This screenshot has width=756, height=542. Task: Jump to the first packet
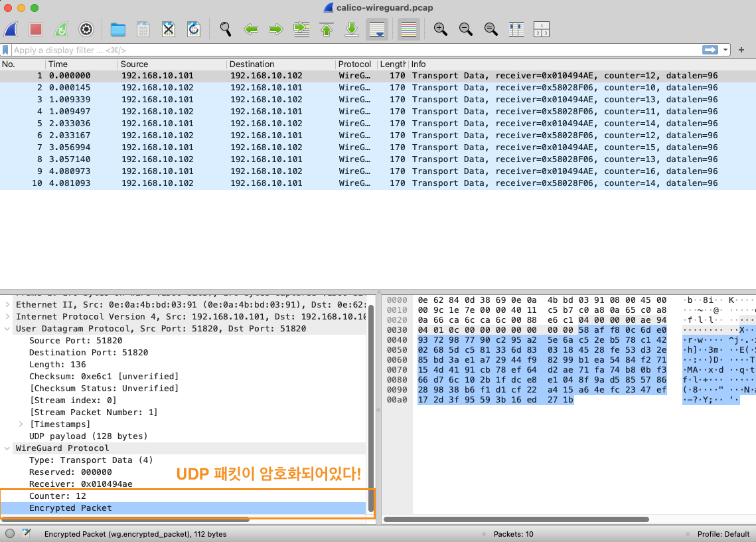(x=327, y=29)
